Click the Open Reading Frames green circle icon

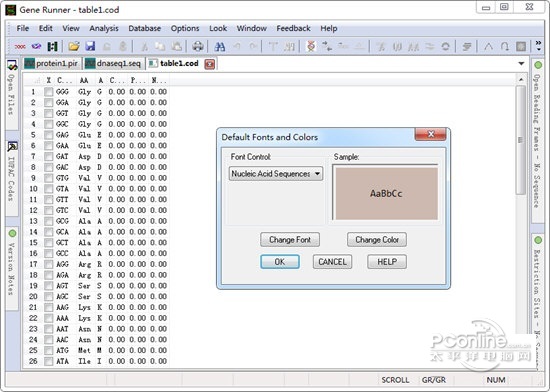click(538, 65)
